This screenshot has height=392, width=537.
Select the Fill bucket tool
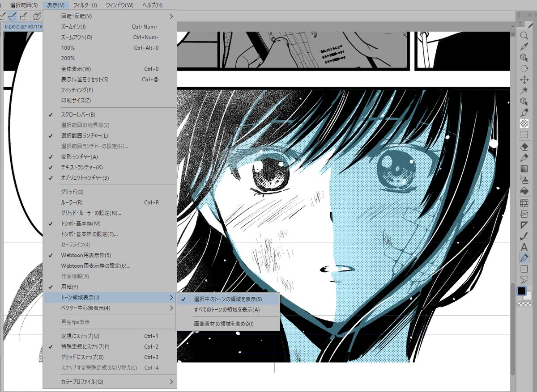pos(524,191)
